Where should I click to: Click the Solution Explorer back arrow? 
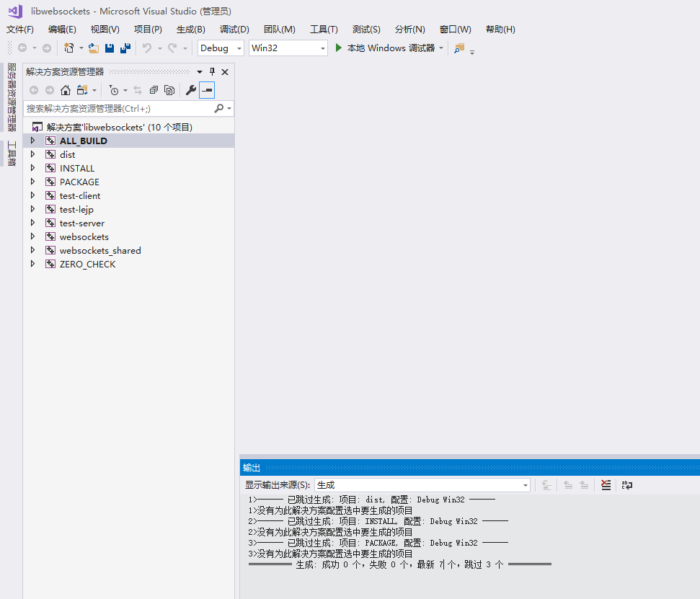[33, 90]
